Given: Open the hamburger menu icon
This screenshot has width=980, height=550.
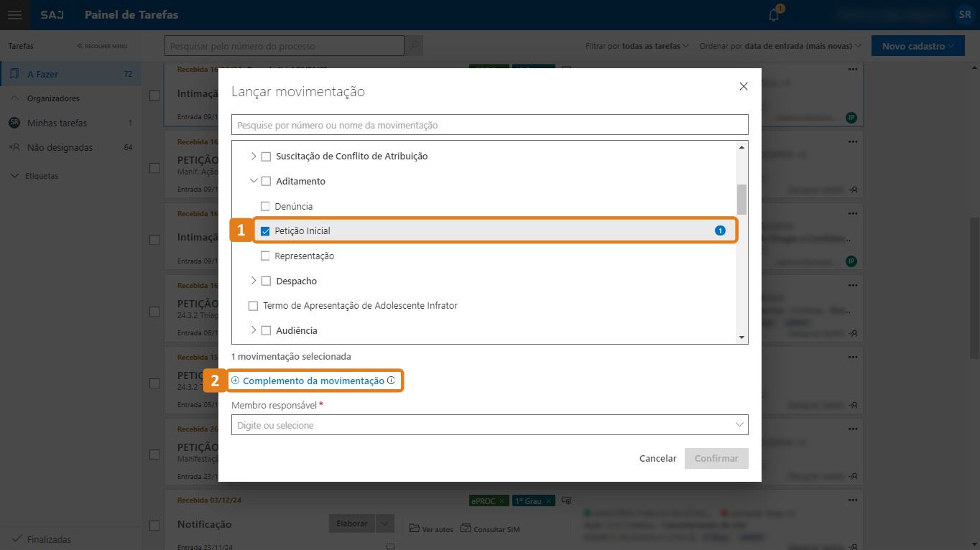Looking at the screenshot, I should pyautogui.click(x=14, y=15).
